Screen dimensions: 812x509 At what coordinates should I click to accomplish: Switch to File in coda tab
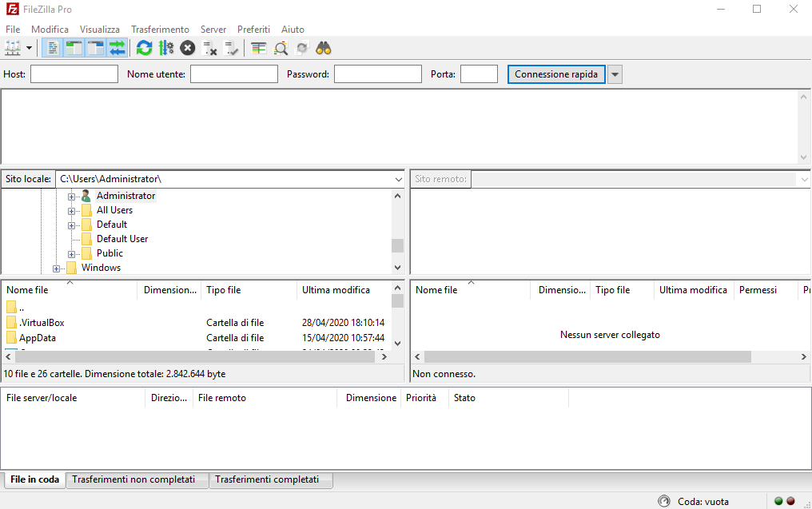(x=34, y=479)
